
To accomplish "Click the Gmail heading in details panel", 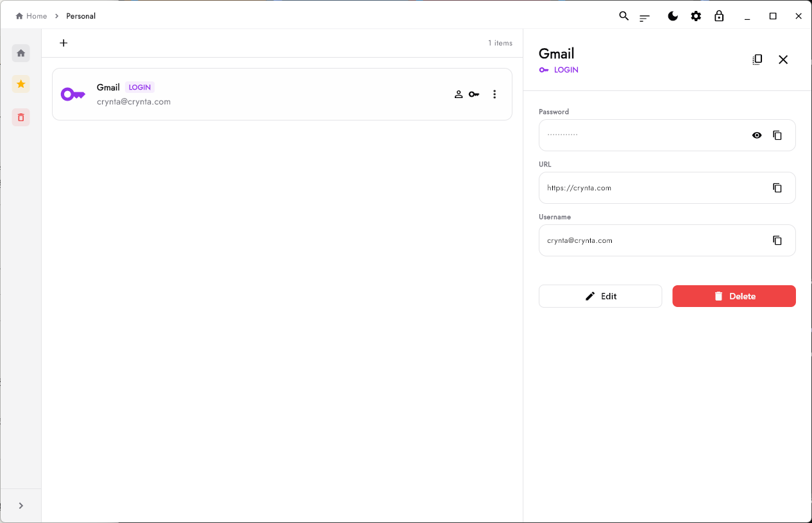I will pos(557,54).
